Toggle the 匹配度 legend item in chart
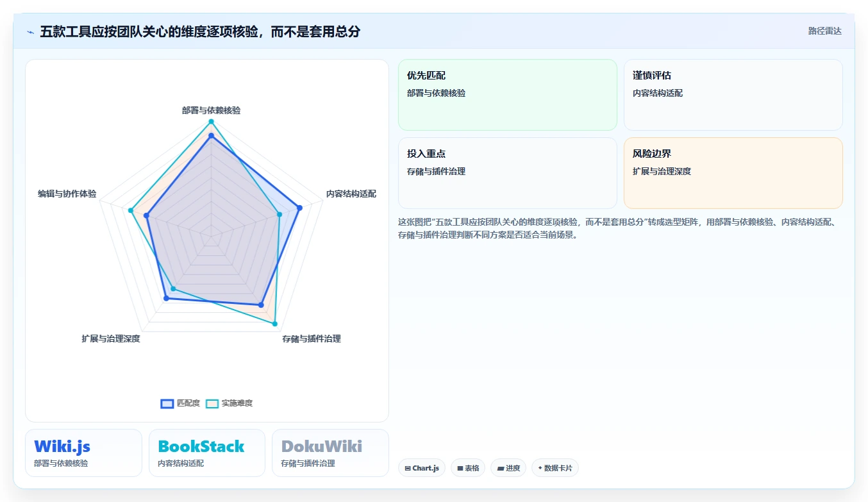 click(180, 403)
